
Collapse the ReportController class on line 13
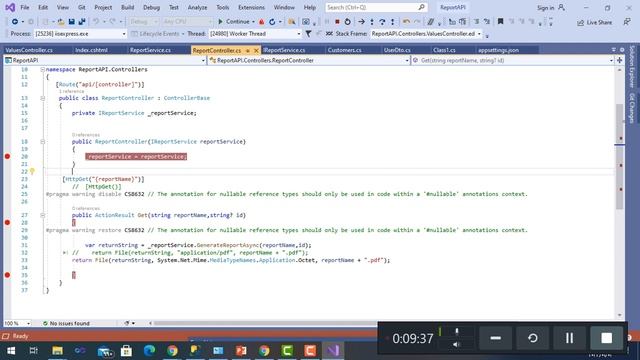coord(42,98)
